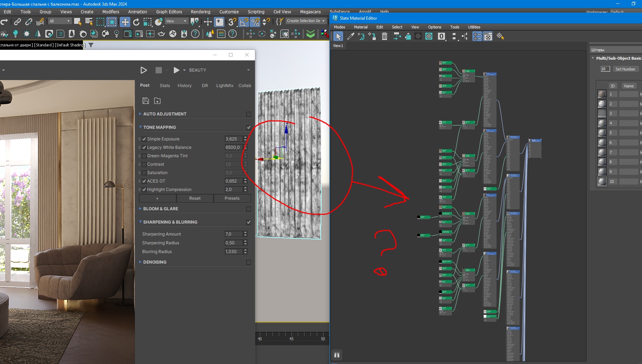
Task: Toggle Sharpening & Blurring checkbox
Action: (x=249, y=222)
